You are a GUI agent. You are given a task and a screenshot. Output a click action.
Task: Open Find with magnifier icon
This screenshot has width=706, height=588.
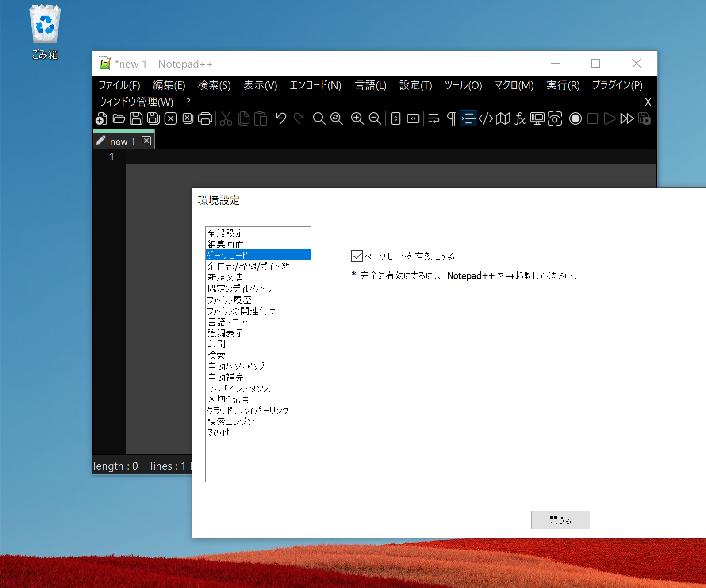(319, 118)
